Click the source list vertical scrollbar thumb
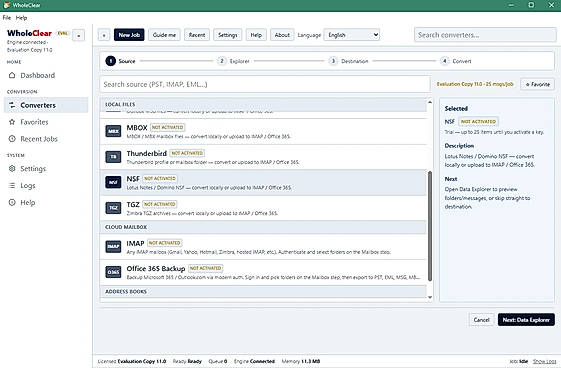Screen dimensions: 561x368 point(430,226)
